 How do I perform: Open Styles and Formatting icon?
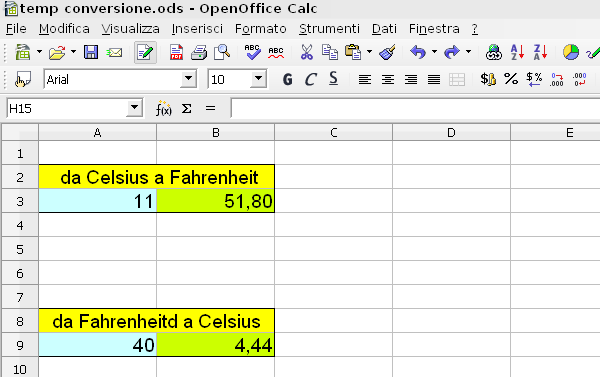[23, 80]
